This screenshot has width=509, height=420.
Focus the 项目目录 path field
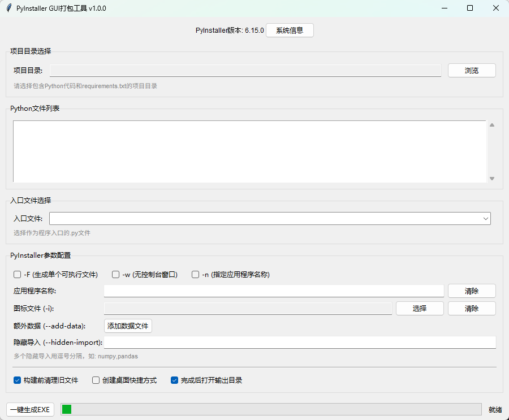coord(245,71)
